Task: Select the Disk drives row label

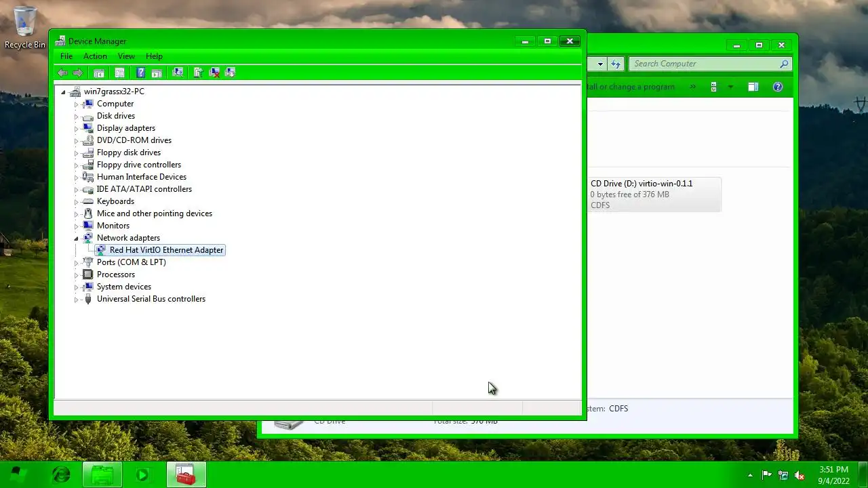Action: coord(116,116)
